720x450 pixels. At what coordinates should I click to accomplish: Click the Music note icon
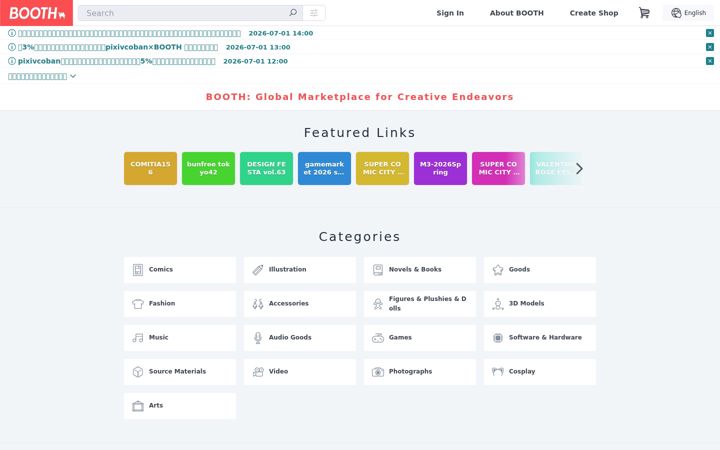point(138,338)
